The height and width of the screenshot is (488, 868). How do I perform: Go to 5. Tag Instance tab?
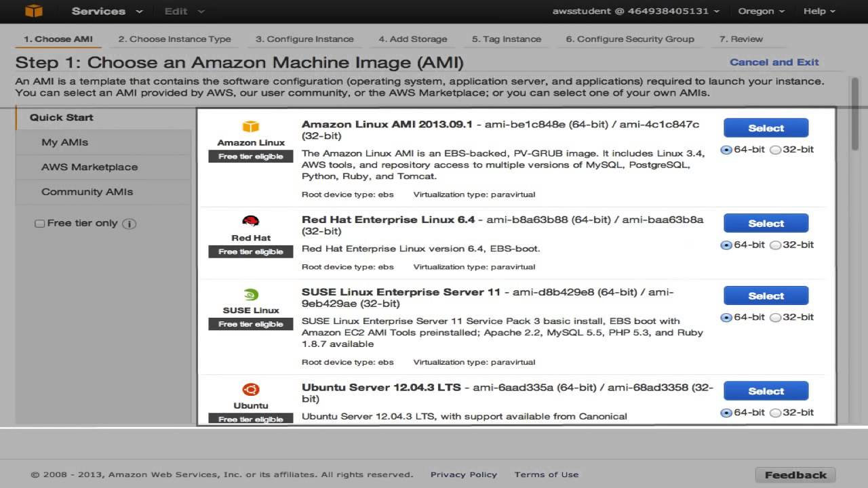point(507,39)
